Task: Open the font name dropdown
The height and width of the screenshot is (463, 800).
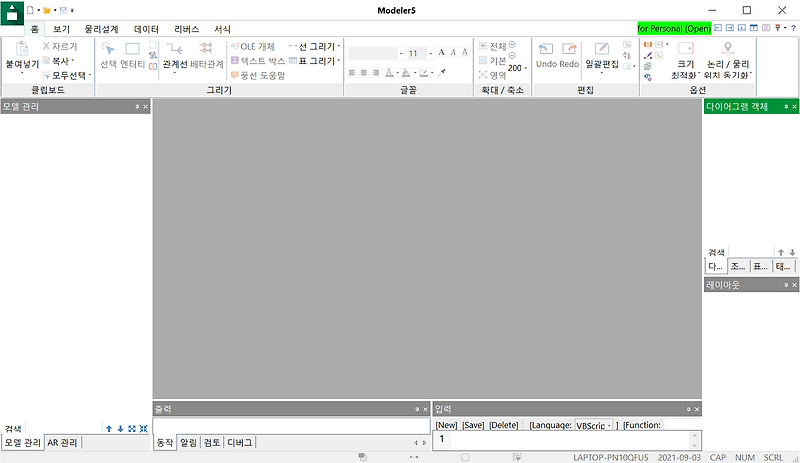Action: (x=401, y=53)
